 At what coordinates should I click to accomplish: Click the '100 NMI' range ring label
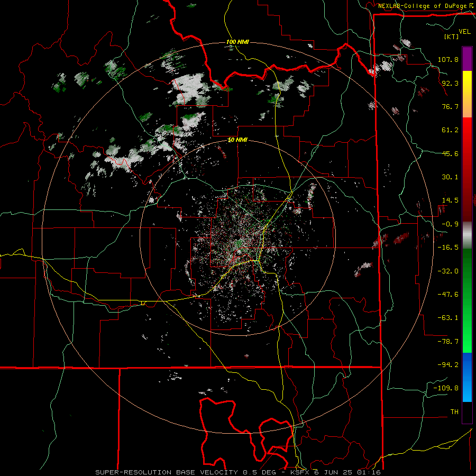point(237,42)
